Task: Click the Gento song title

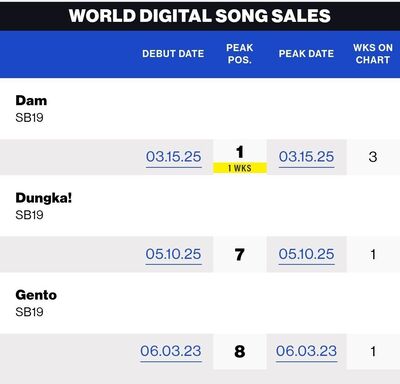Action: pyautogui.click(x=36, y=295)
